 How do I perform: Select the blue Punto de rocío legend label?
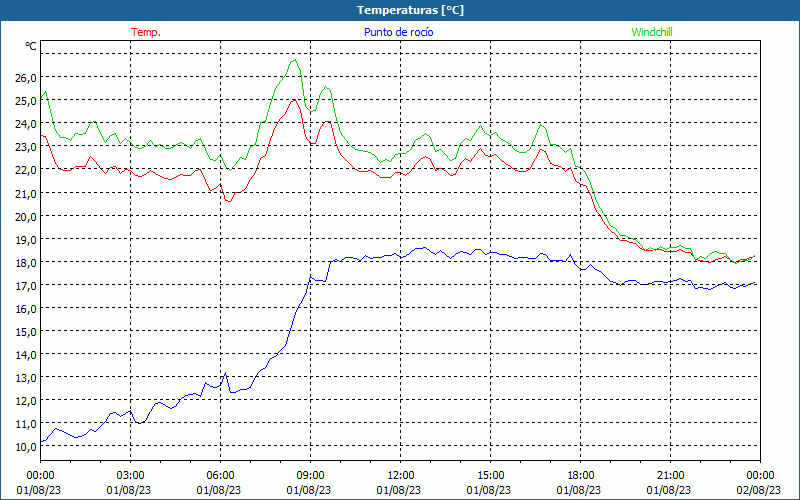click(398, 32)
